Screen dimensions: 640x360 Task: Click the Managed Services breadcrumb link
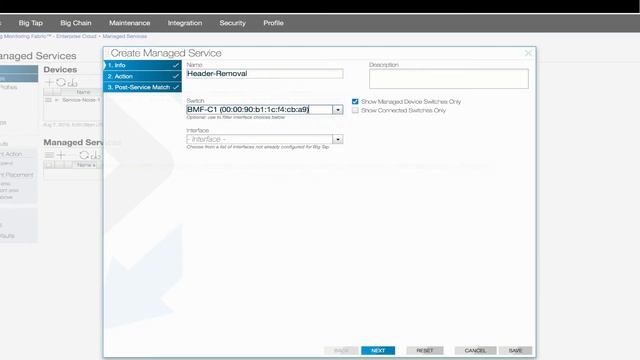[124, 36]
